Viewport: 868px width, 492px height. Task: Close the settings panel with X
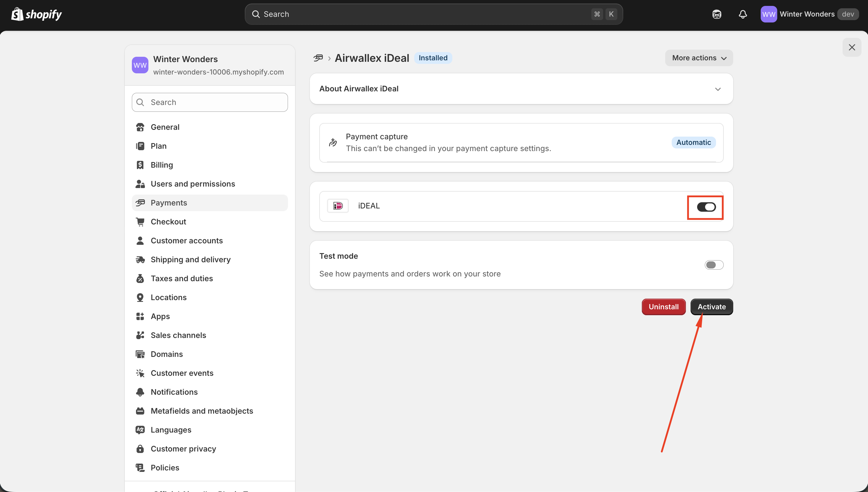coord(851,47)
